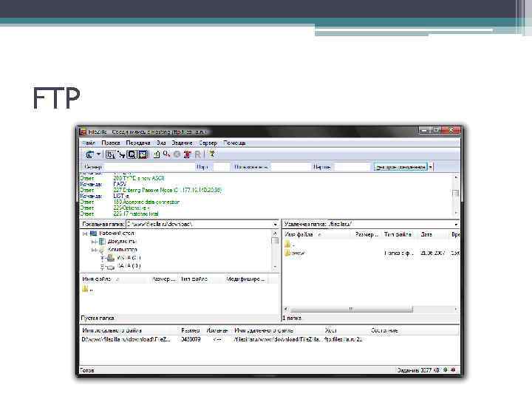
Task: Open the Site Manager dropdown arrow
Action: [x=98, y=154]
